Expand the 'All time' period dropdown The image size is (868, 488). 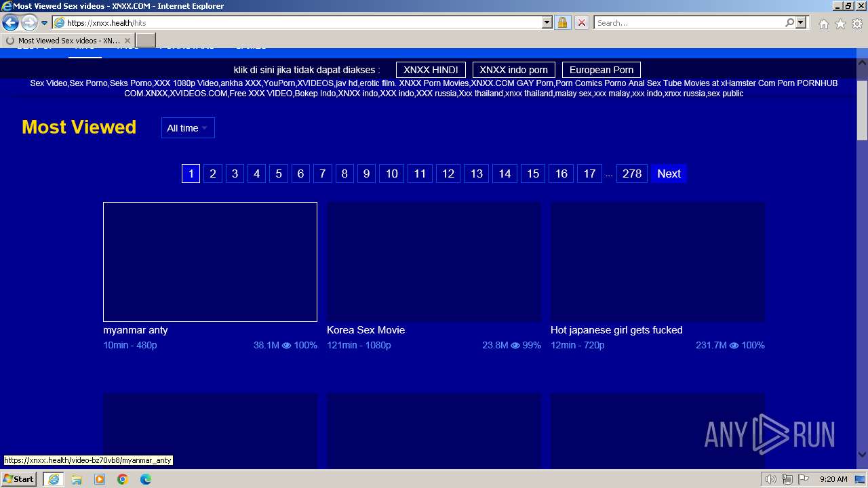point(188,128)
